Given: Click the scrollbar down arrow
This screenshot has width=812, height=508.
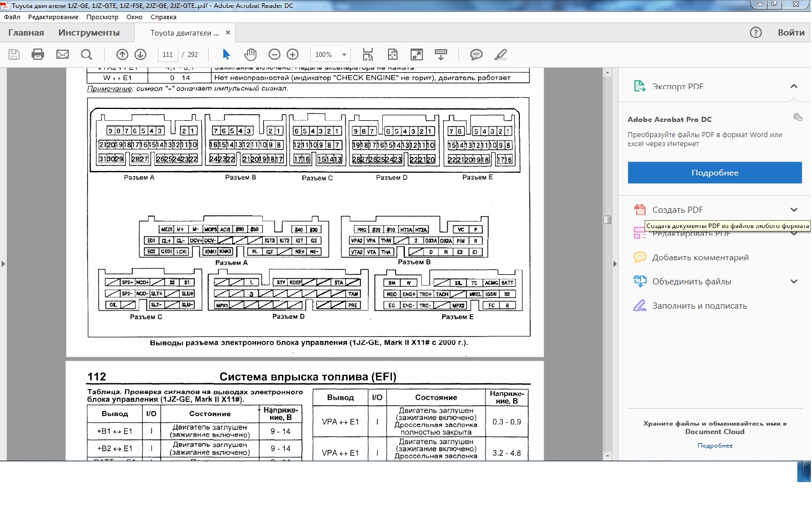Looking at the screenshot, I should (x=607, y=456).
